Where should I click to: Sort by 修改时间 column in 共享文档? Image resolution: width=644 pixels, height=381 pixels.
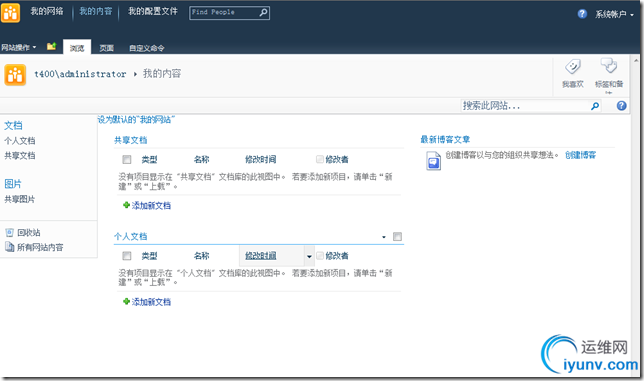(x=260, y=159)
